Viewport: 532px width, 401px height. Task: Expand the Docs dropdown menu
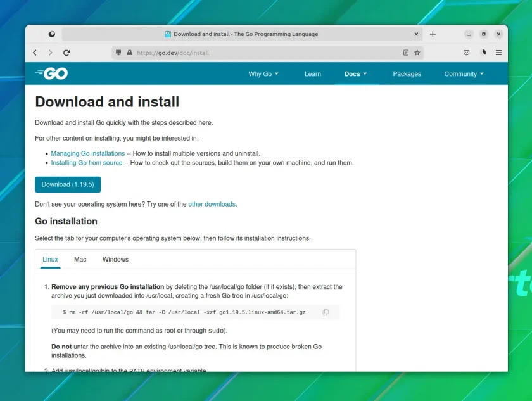pyautogui.click(x=355, y=74)
